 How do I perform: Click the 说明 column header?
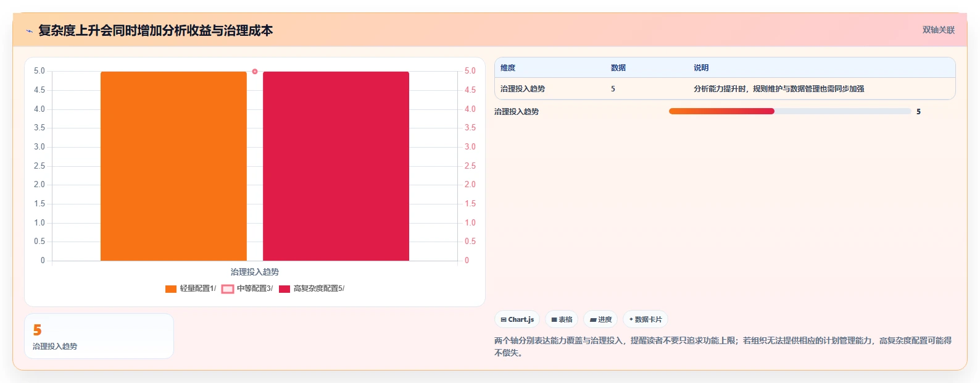pos(701,68)
